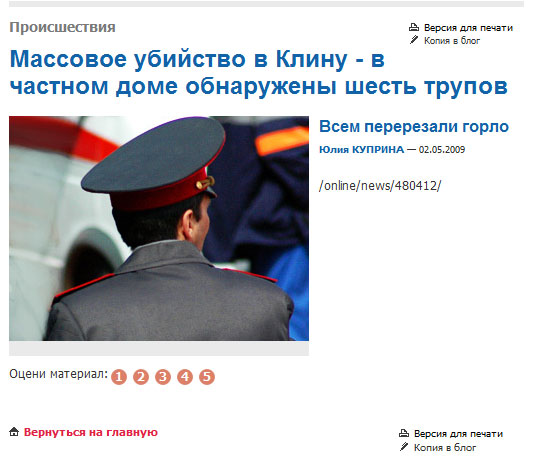Click the Массовое убийство в Клину headline

coord(258,73)
